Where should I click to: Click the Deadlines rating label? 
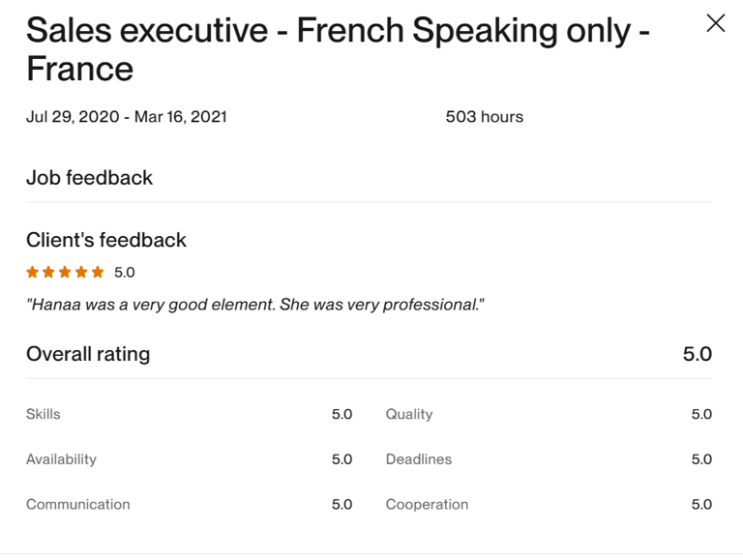click(418, 459)
